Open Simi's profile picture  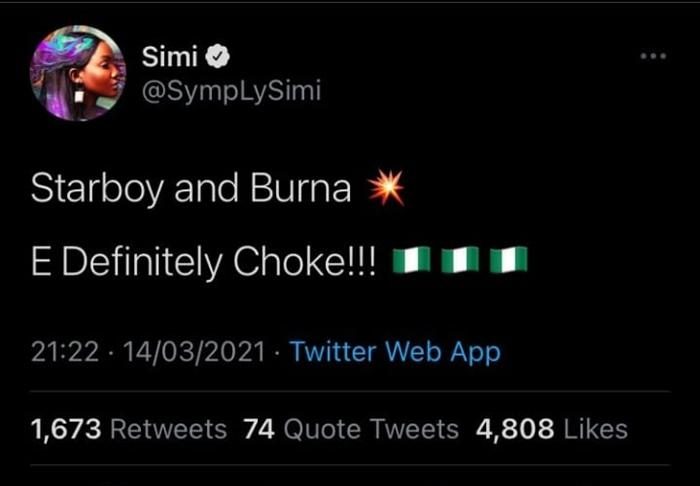tap(77, 74)
